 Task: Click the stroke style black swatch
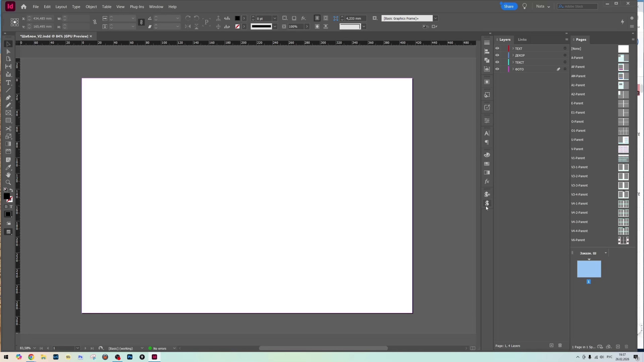(x=261, y=26)
